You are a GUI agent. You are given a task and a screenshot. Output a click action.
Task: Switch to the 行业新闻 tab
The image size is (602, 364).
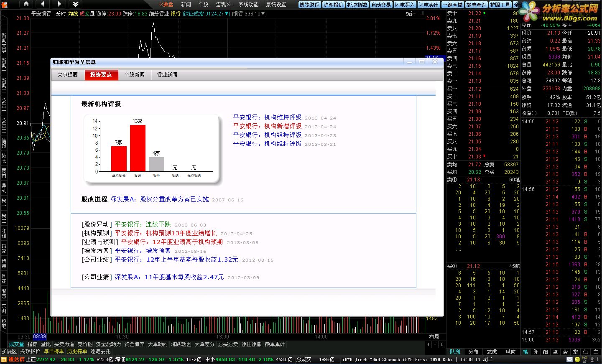coord(167,74)
